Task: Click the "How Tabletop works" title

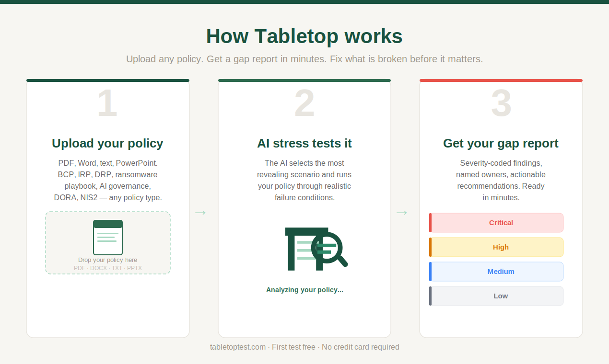Action: [x=304, y=36]
